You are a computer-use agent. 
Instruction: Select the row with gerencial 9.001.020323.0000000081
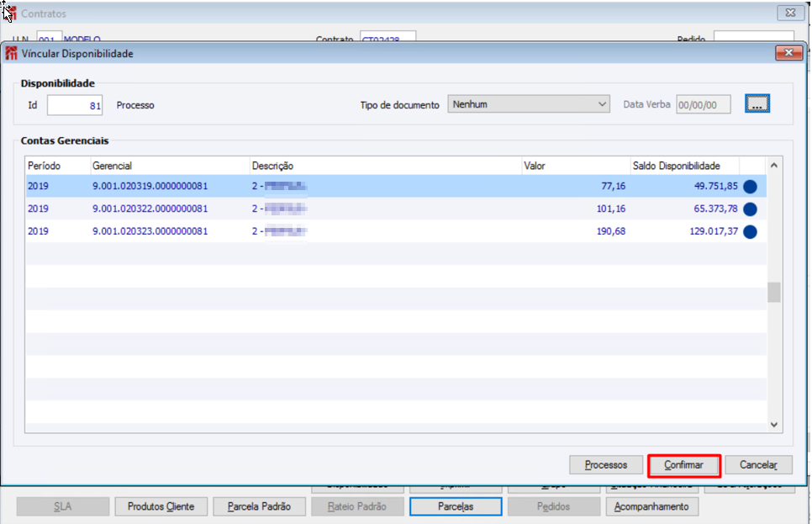coord(396,231)
